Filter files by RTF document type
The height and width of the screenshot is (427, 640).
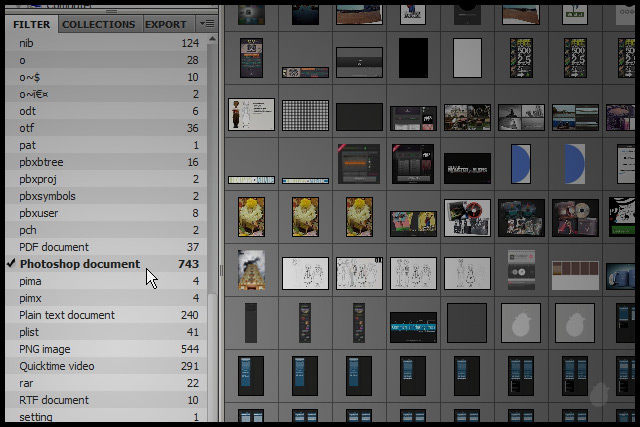click(54, 400)
